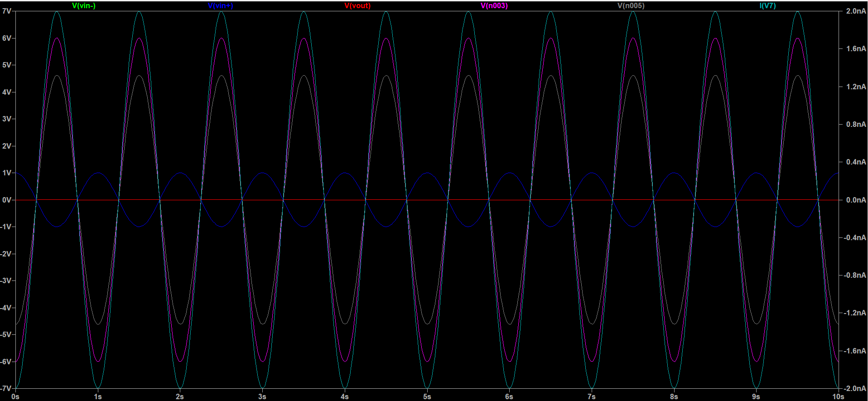Image resolution: width=868 pixels, height=401 pixels.
Task: Click the -1.6nA right axis label
Action: (x=855, y=351)
